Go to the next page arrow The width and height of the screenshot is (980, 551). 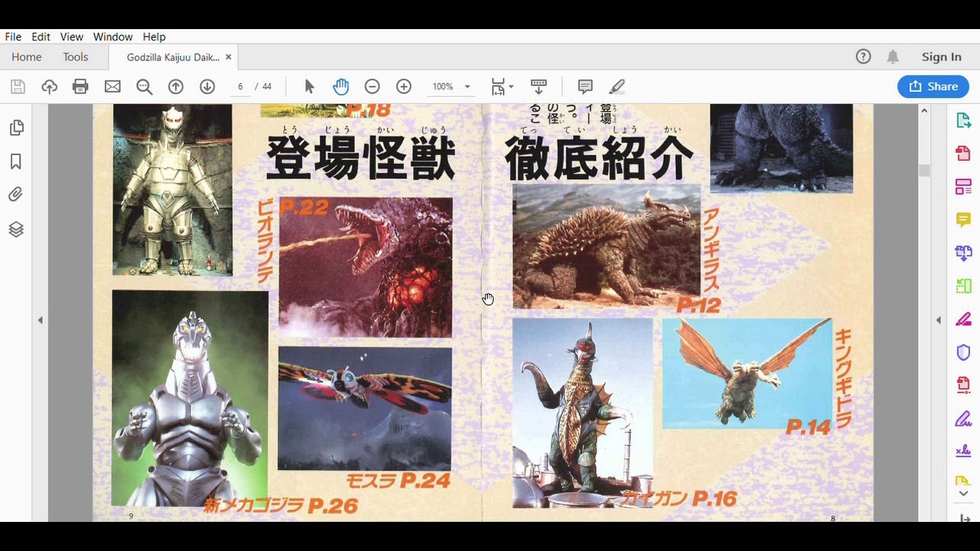click(207, 86)
